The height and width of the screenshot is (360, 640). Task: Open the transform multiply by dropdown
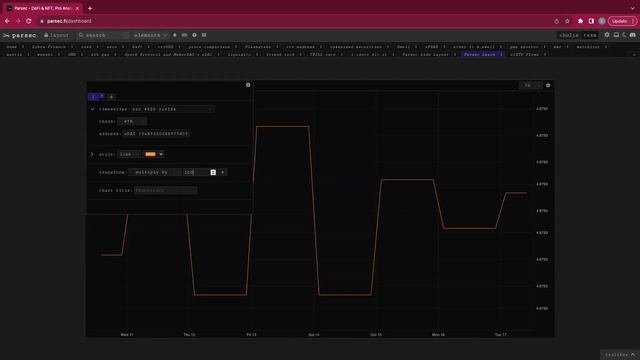[155, 172]
